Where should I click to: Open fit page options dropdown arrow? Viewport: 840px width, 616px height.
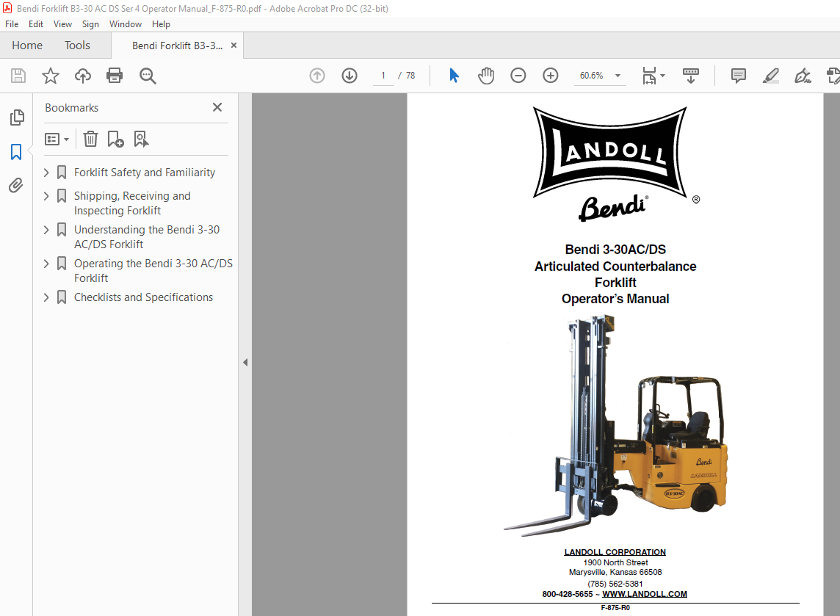[663, 76]
